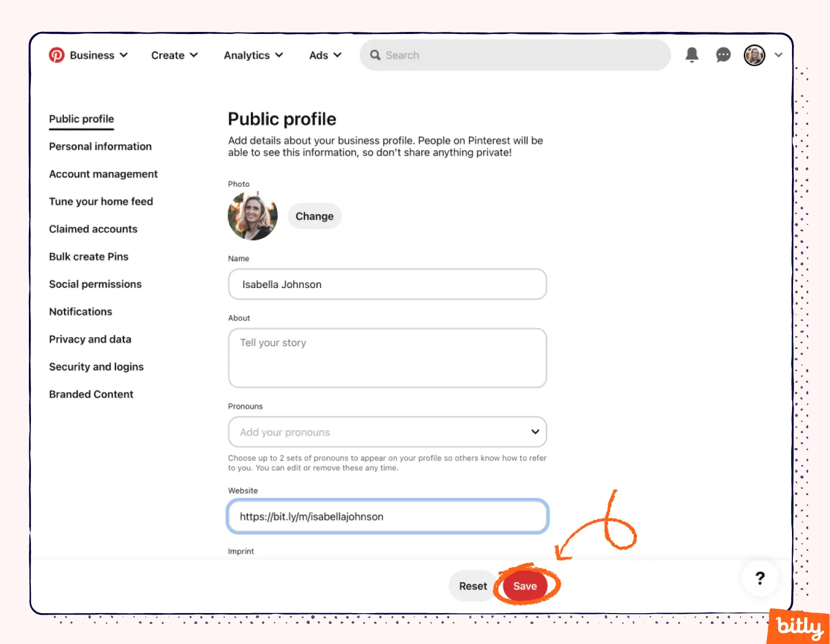The image size is (830, 644).
Task: Open Security and logins settings
Action: (96, 367)
